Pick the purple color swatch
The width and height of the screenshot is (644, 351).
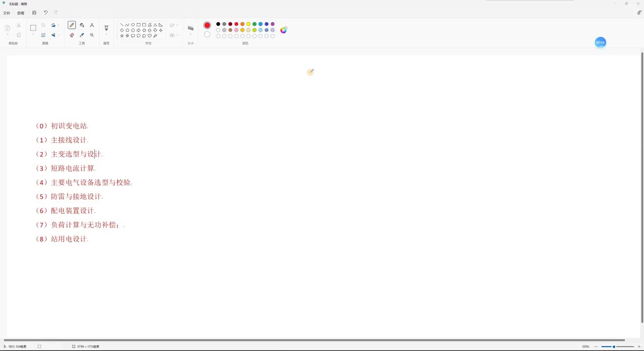coord(273,24)
